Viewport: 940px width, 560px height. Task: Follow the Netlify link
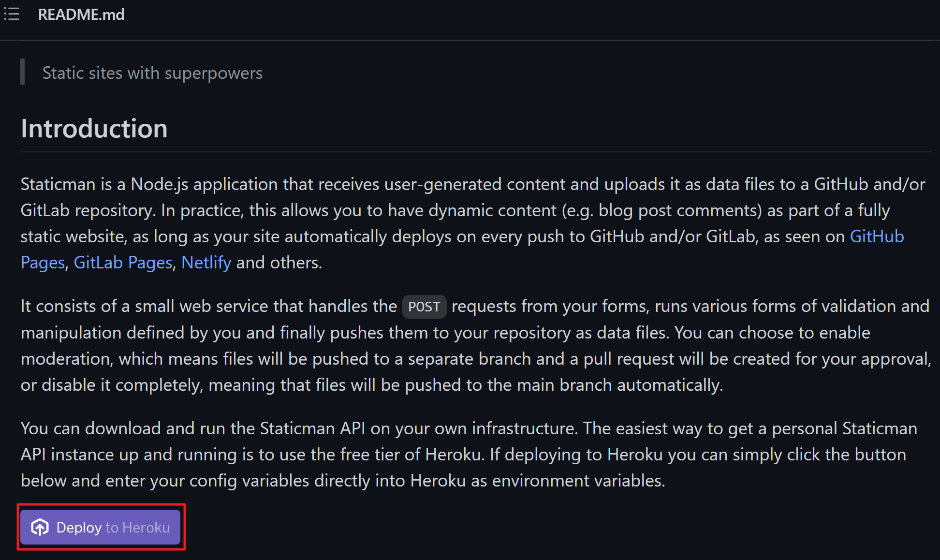[x=206, y=263]
